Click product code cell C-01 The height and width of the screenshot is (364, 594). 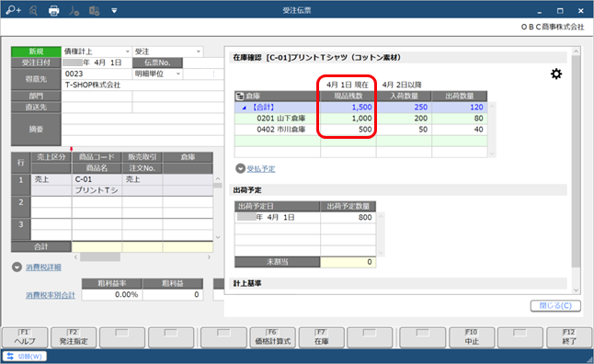[x=97, y=179]
